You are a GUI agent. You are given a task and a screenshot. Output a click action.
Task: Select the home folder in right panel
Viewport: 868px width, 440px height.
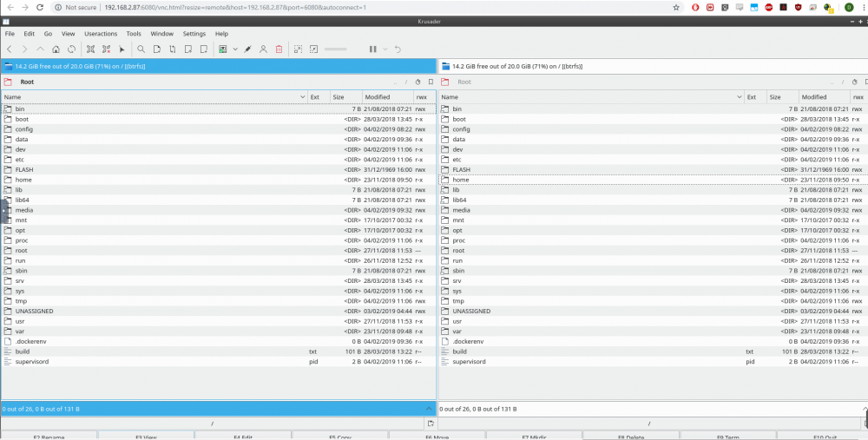coord(654,180)
